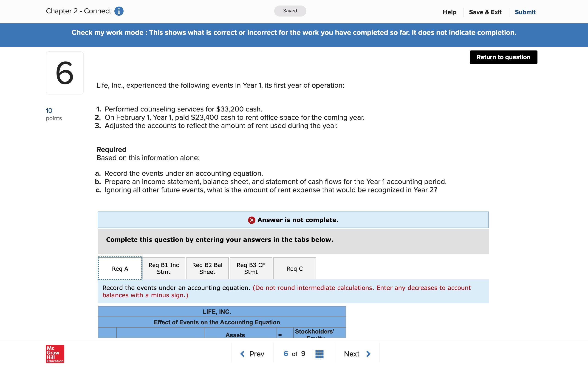This screenshot has width=588, height=367.
Task: Click the right chevron for next question
Action: click(368, 354)
